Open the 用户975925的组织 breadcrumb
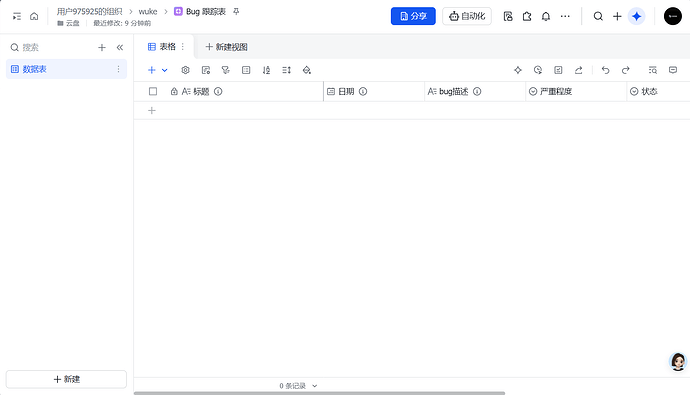The height and width of the screenshot is (395, 690). coord(89,11)
